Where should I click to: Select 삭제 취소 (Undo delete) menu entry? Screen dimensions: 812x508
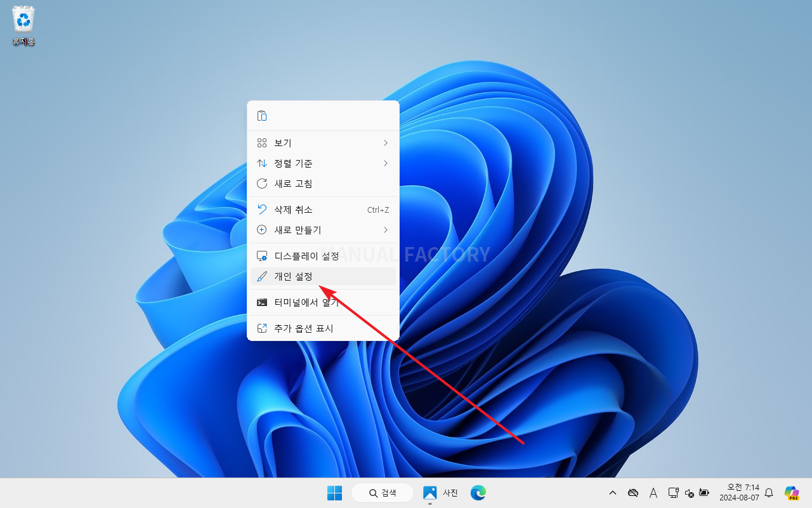(323, 210)
